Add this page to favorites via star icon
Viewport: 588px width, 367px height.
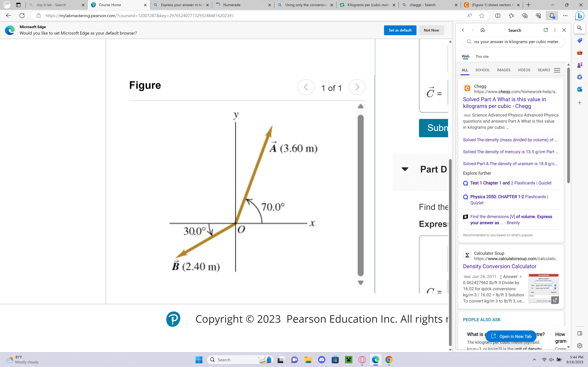coord(482,16)
